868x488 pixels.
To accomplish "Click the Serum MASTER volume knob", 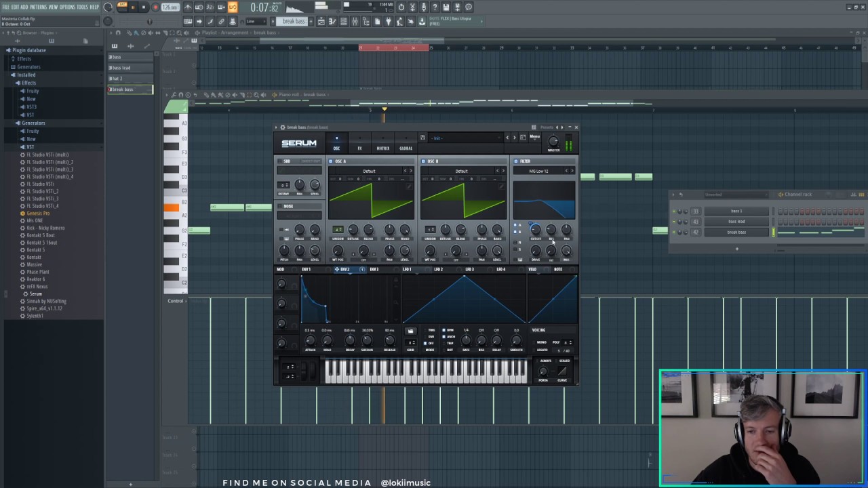I will pyautogui.click(x=553, y=141).
